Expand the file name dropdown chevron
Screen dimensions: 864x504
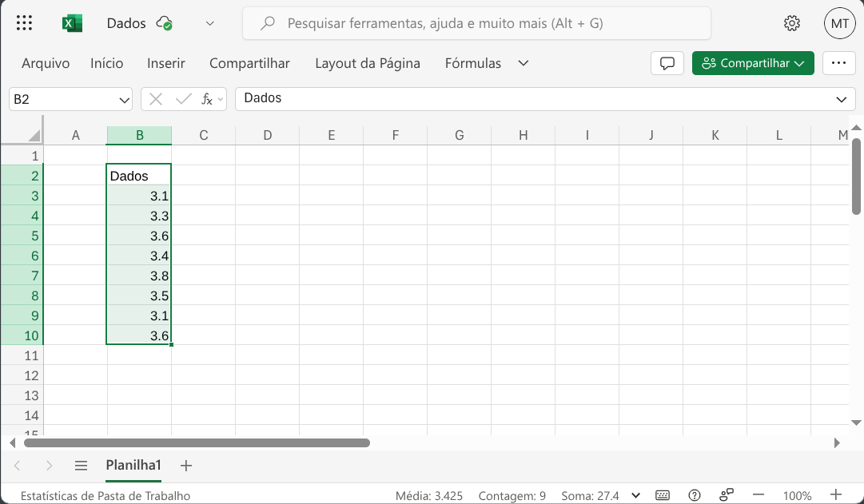[x=210, y=23]
